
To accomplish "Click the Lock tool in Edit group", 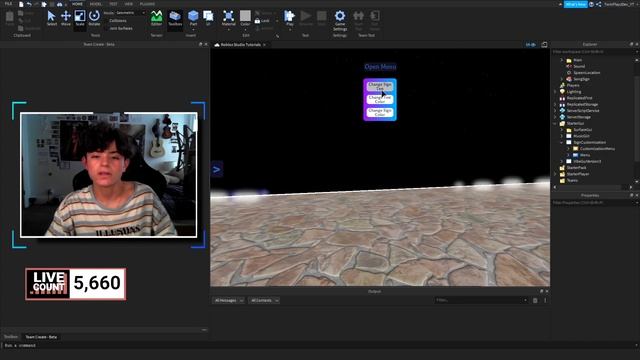I will 262,20.
